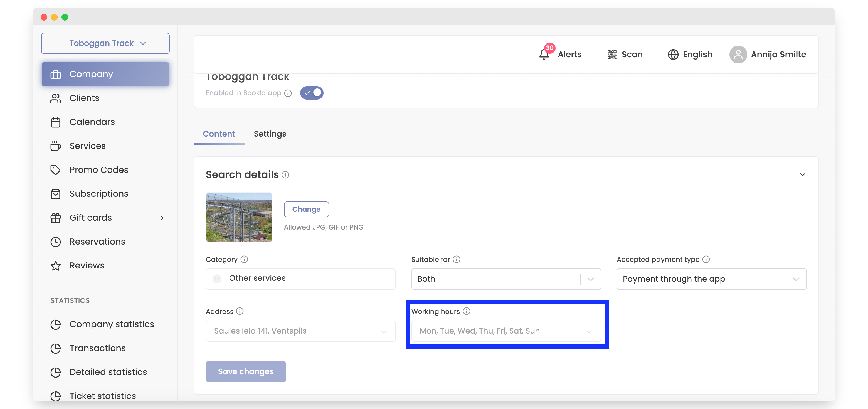The height and width of the screenshot is (409, 868).
Task: Click the globe language icon
Action: click(x=673, y=54)
